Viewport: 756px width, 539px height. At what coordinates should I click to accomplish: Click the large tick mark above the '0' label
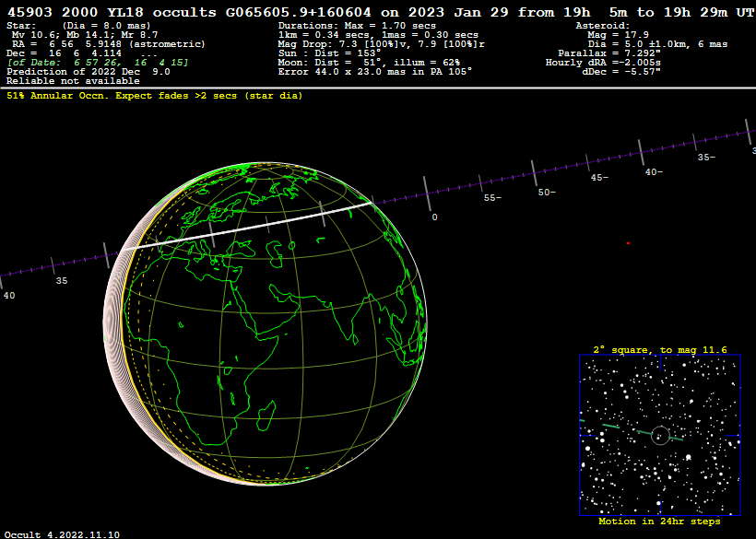coord(427,193)
